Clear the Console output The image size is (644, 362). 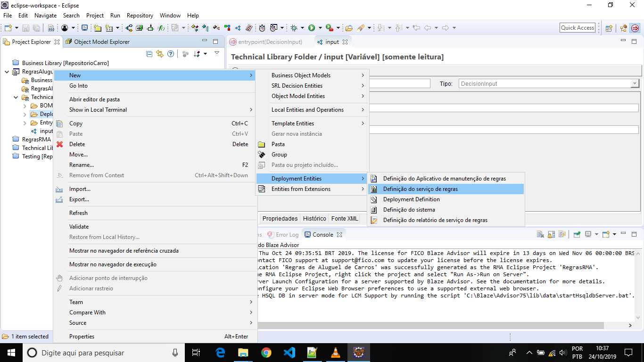tap(540, 234)
